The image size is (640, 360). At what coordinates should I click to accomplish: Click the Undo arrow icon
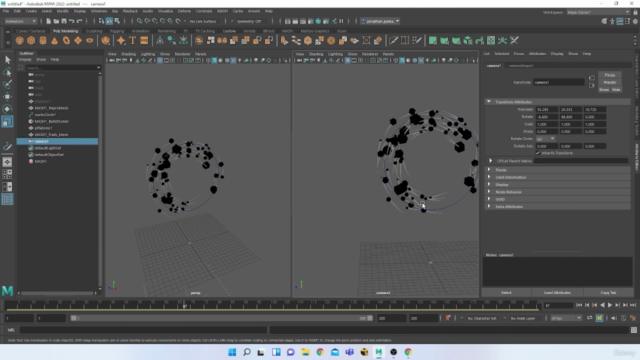71,21
